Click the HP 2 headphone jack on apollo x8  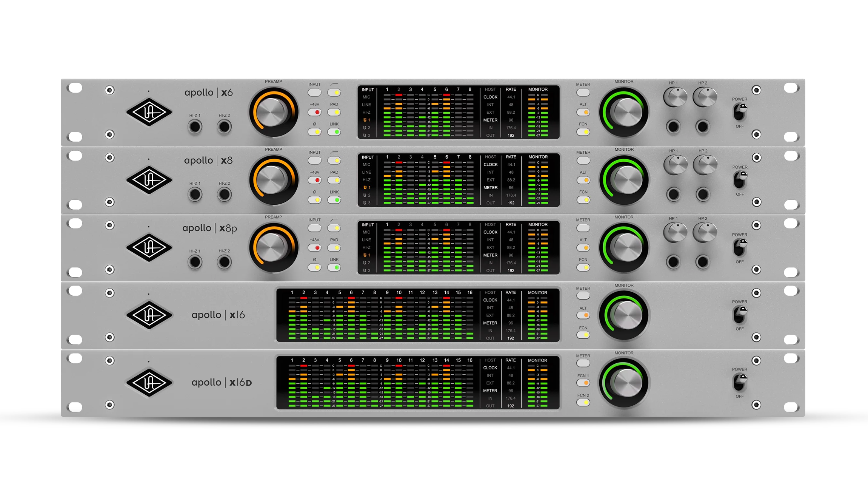703,195
